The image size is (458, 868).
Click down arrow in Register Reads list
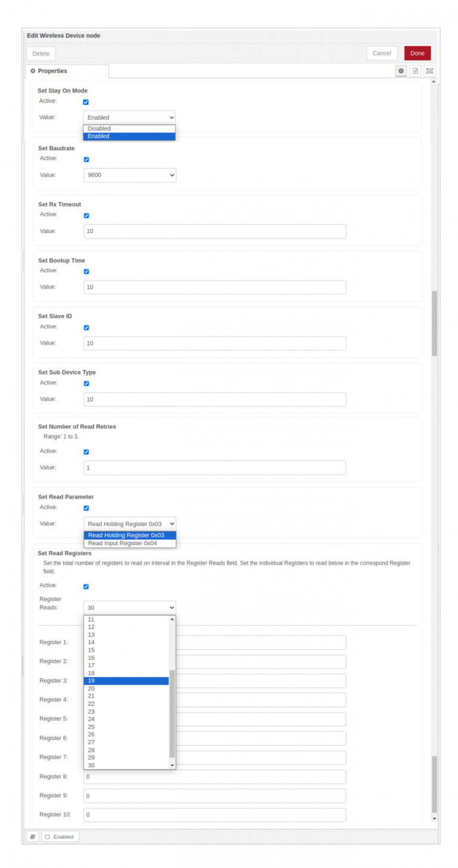coord(172,765)
